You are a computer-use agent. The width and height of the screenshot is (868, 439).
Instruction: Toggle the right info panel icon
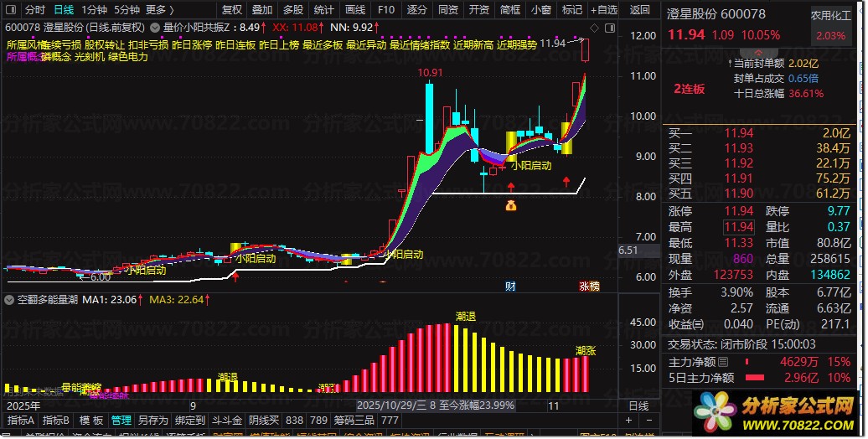(x=609, y=28)
